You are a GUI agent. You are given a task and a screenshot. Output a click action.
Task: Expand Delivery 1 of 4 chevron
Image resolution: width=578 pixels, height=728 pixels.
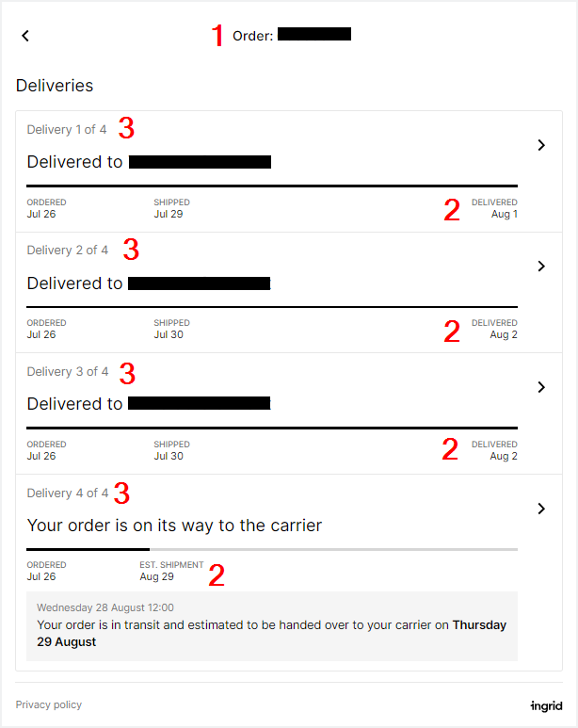(541, 145)
